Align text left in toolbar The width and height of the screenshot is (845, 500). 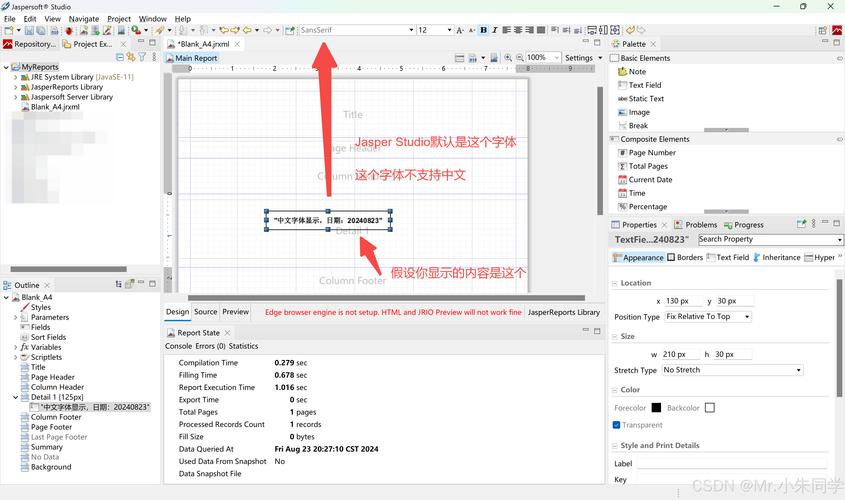(506, 30)
